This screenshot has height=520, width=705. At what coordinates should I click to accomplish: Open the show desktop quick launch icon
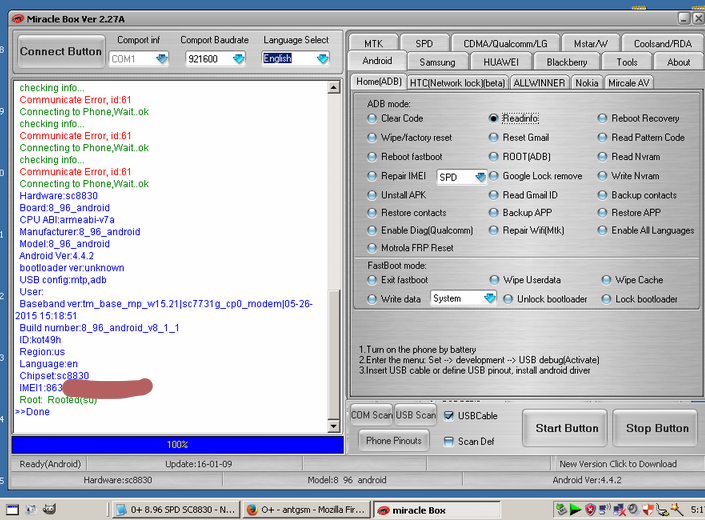click(x=12, y=509)
